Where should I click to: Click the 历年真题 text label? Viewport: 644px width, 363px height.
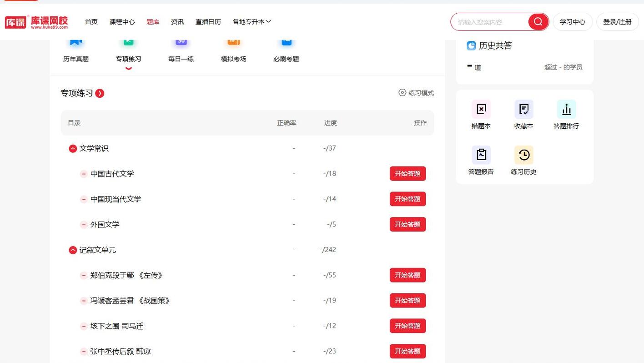[x=76, y=59]
